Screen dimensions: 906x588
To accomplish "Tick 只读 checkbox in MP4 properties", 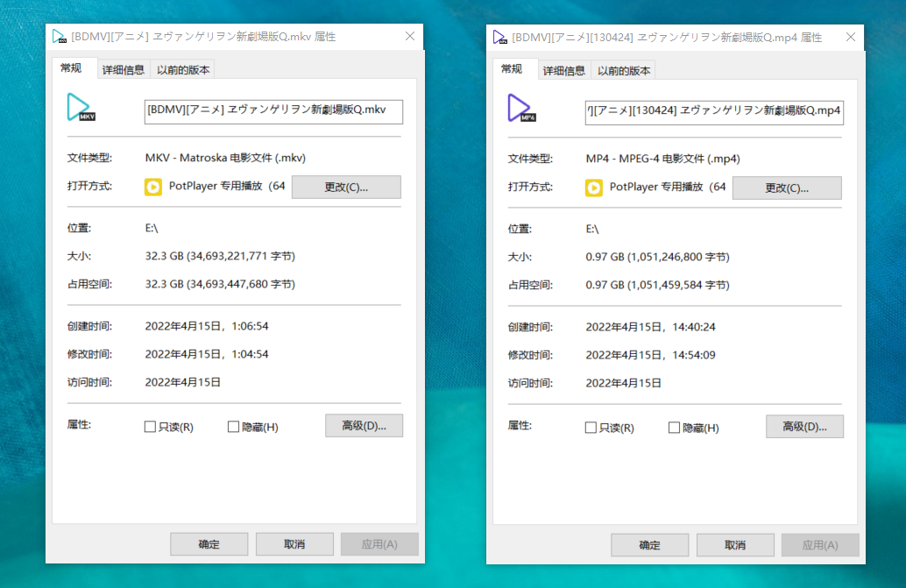I will (591, 428).
